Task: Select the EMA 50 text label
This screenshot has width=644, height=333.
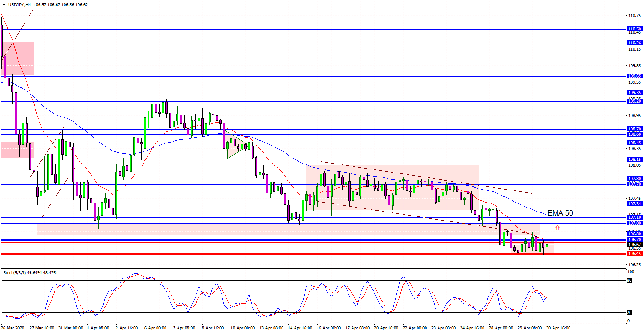Action: pos(560,213)
